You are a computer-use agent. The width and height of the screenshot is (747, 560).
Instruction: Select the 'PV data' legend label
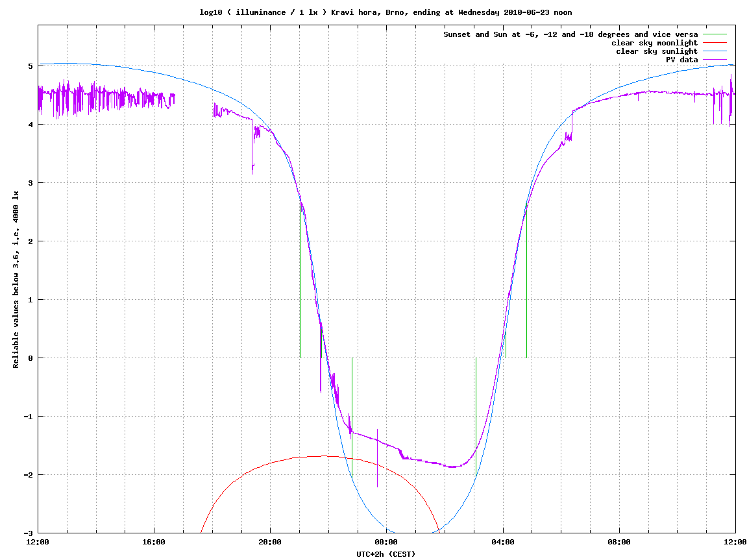[681, 60]
